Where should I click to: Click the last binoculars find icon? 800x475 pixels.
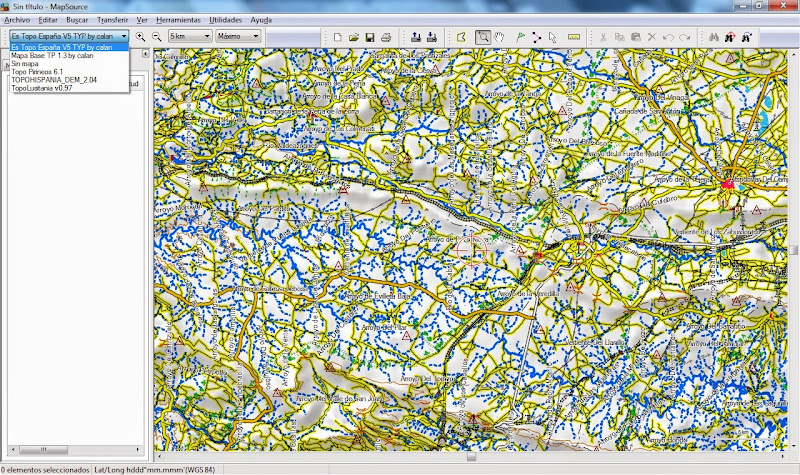click(747, 37)
